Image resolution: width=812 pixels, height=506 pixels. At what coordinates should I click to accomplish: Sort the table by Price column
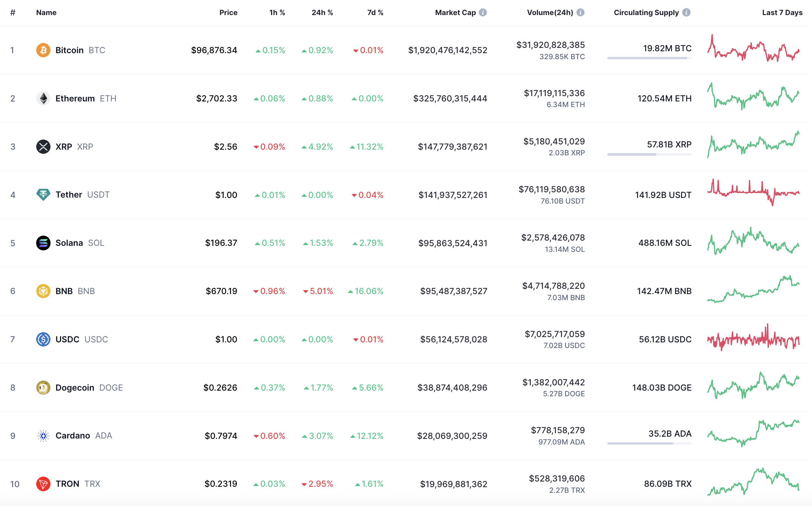228,12
